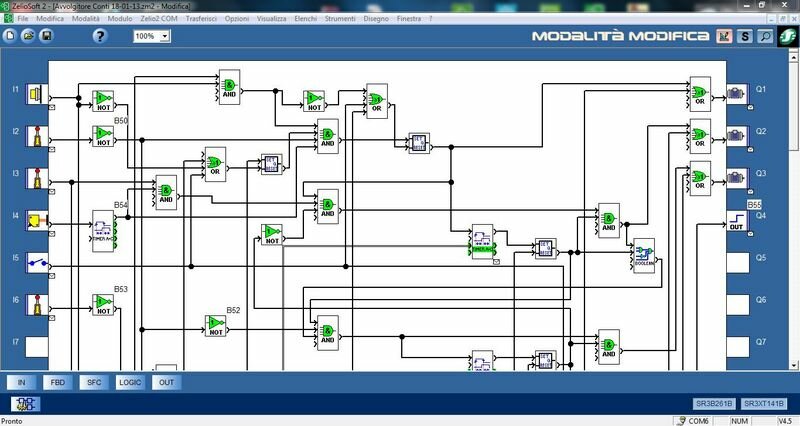Click the comment box under output Q1

point(751,108)
